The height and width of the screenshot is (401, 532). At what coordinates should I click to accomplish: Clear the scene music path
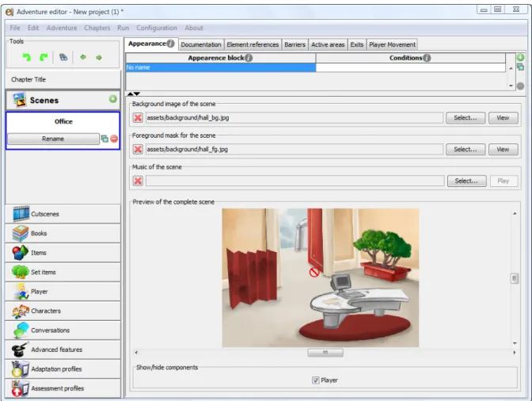coord(138,181)
